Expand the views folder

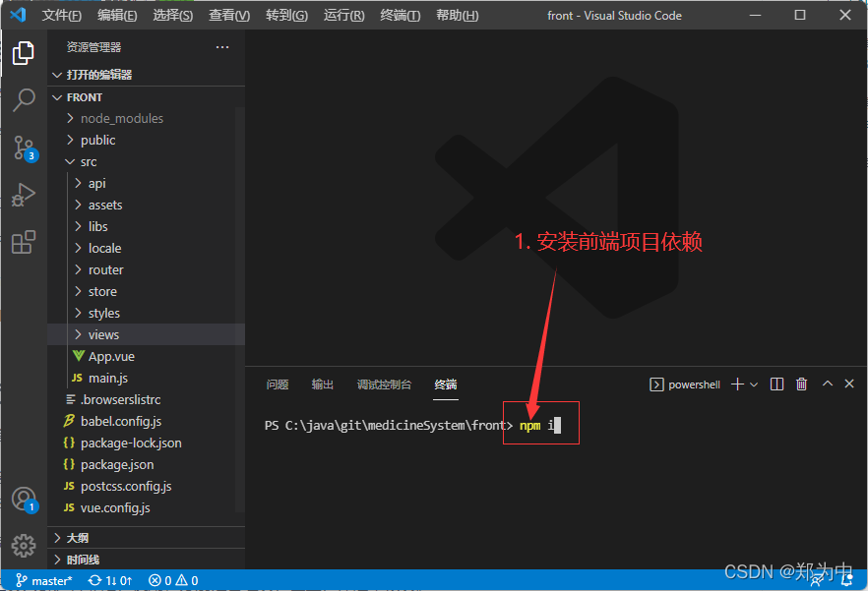[x=146, y=334]
